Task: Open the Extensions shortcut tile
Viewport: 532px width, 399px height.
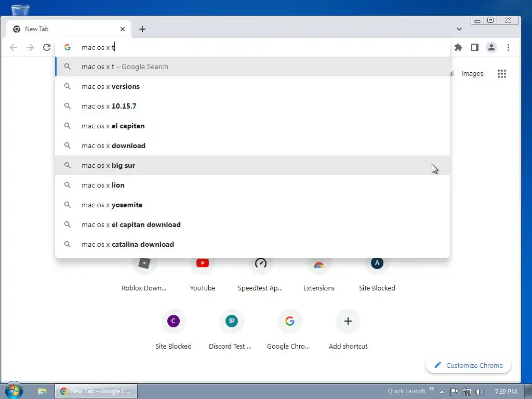Action: (319, 274)
